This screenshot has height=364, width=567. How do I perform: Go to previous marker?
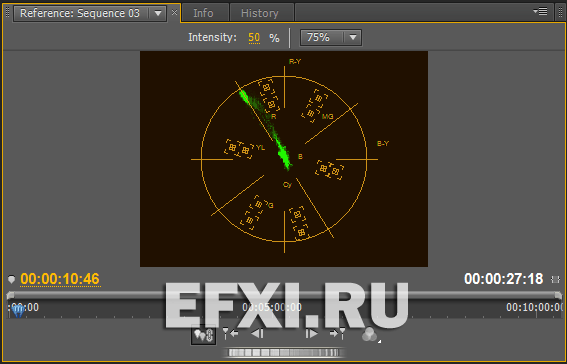[230, 333]
